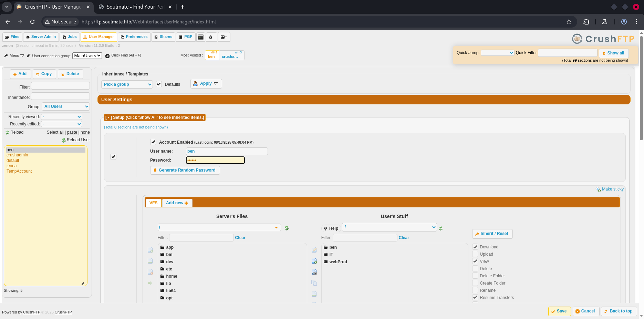Toggle the Account Enabled checkbox
Viewport: 644px width, 319px height.
153,142
